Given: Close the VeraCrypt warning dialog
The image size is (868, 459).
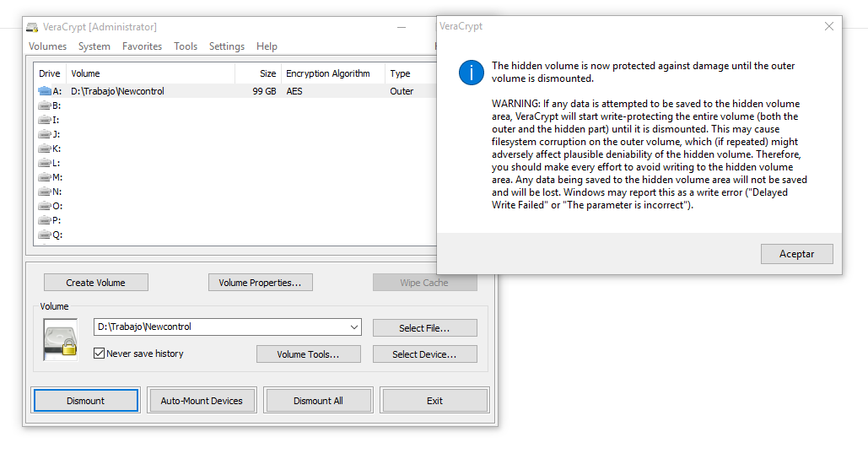Looking at the screenshot, I should click(828, 26).
